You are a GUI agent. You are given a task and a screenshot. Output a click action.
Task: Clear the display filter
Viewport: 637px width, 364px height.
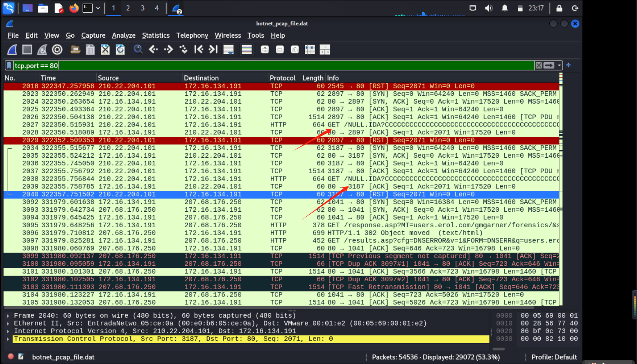(x=539, y=66)
